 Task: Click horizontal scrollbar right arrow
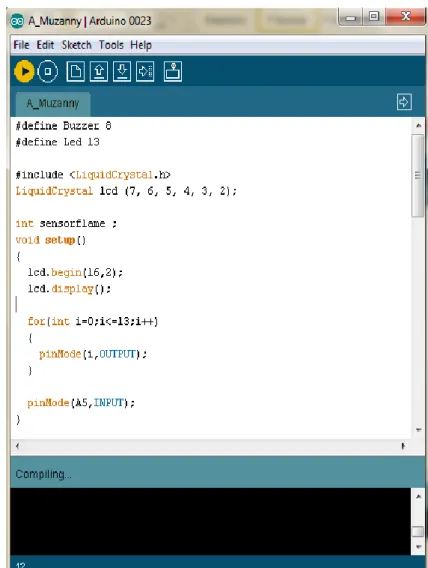coord(403,446)
